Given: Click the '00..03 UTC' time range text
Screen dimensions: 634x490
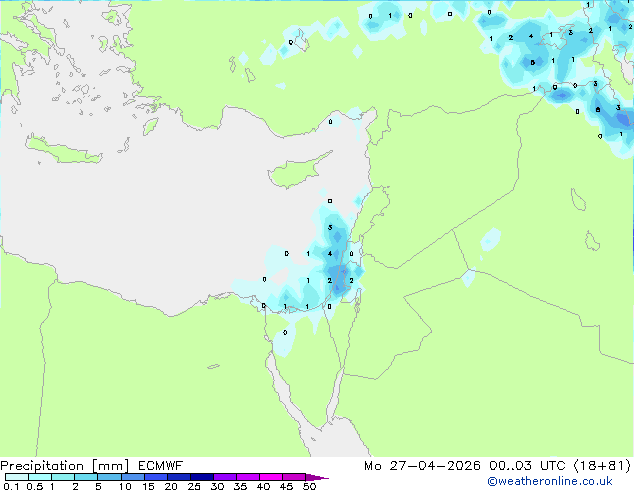Looking at the screenshot, I should click(527, 466).
